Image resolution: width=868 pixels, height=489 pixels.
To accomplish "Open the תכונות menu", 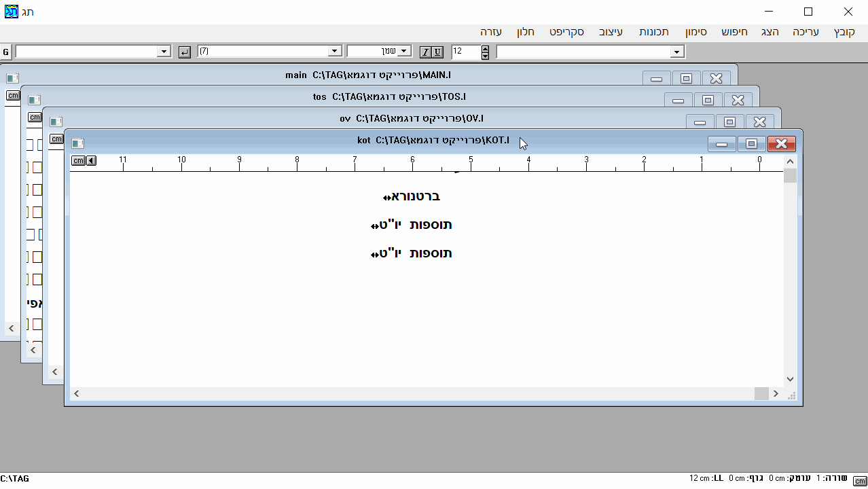I will (x=654, y=32).
